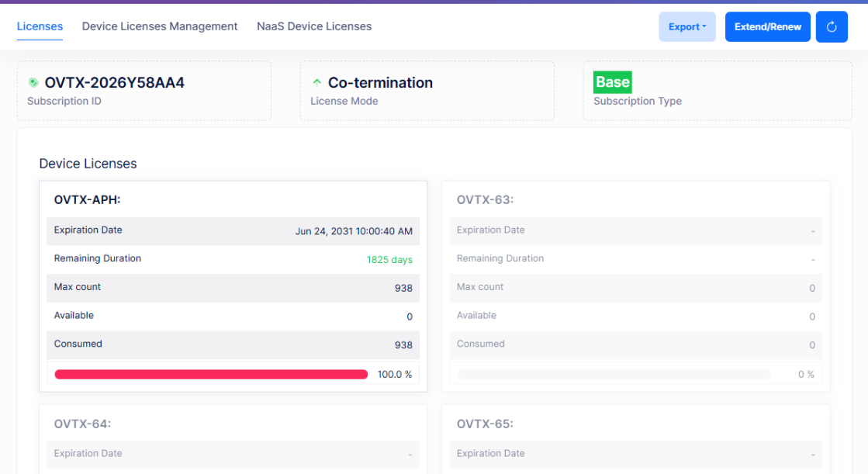Screen dimensions: 868x474
Task: Select the Subscription ID OVTX-2026Y58AA4 text
Action: [x=115, y=82]
